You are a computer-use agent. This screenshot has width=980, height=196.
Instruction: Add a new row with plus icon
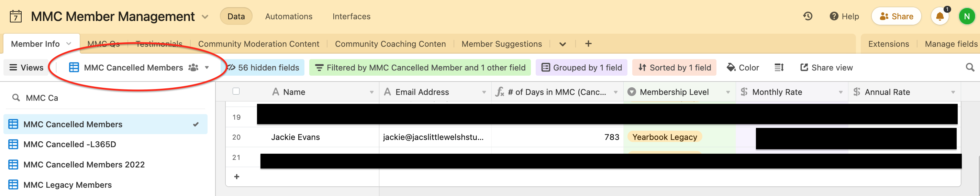click(237, 177)
